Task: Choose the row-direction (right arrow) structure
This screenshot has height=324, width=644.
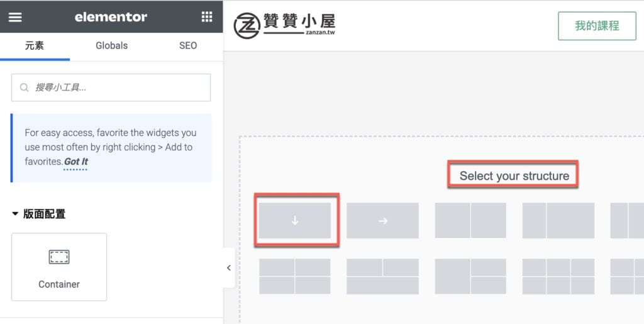Action: [383, 221]
